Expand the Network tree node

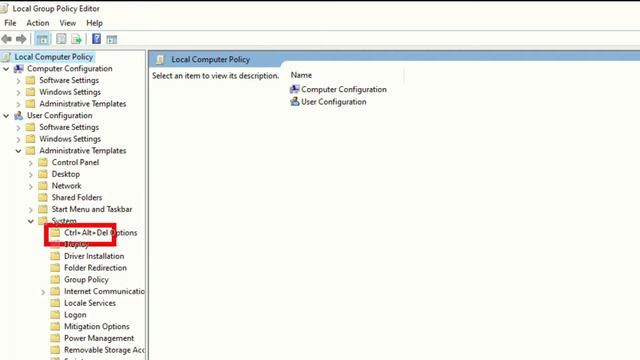(x=31, y=187)
